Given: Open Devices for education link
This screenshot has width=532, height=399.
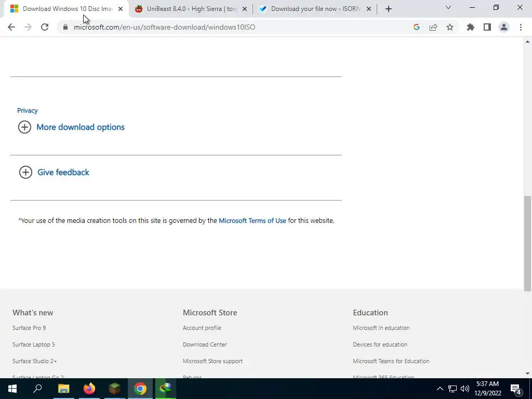Looking at the screenshot, I should 380,345.
